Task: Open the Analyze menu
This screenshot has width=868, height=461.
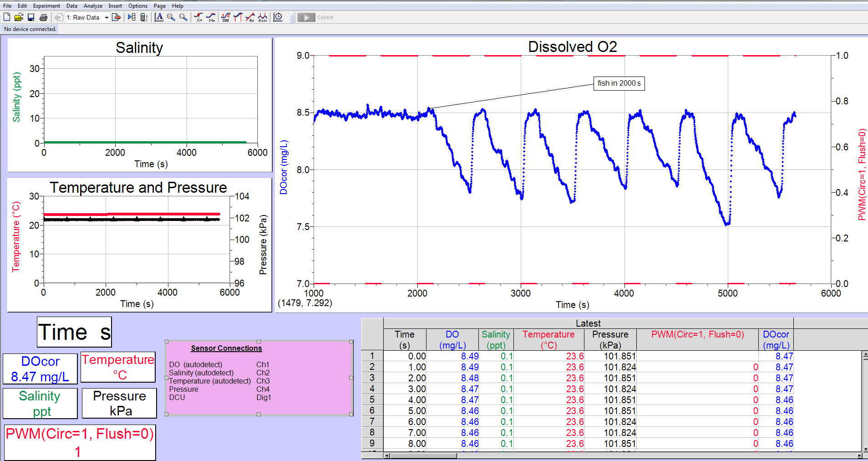Action: click(x=93, y=6)
